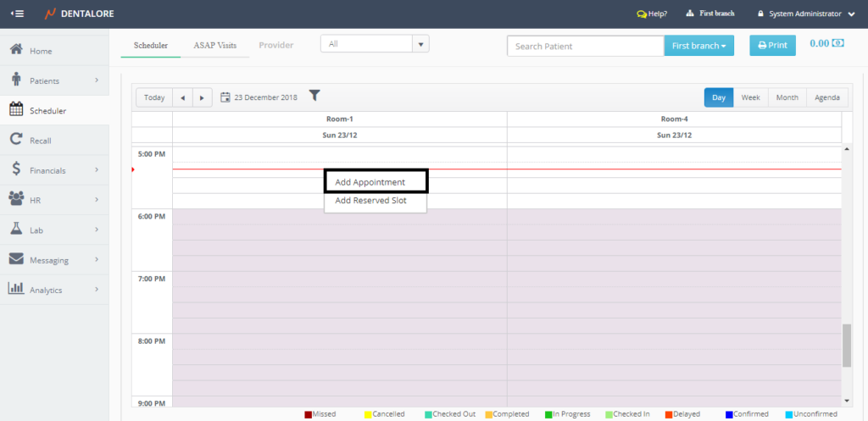Go to previous day arrow
This screenshot has height=421, width=868.
(x=182, y=97)
